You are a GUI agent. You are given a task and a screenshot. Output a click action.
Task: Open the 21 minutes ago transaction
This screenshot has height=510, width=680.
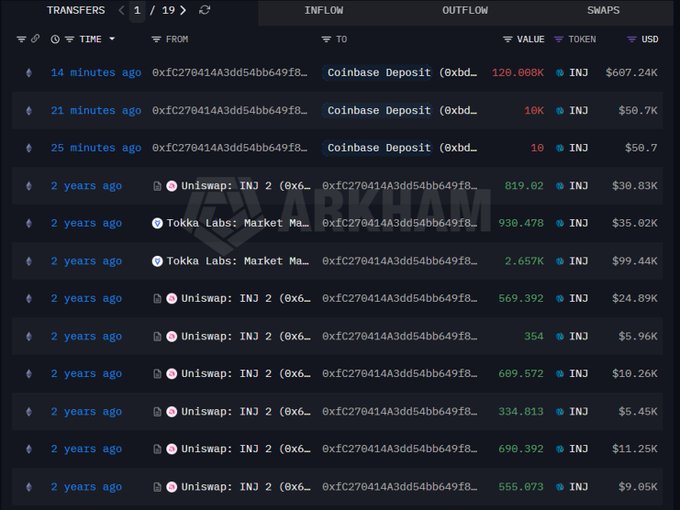pyautogui.click(x=96, y=111)
